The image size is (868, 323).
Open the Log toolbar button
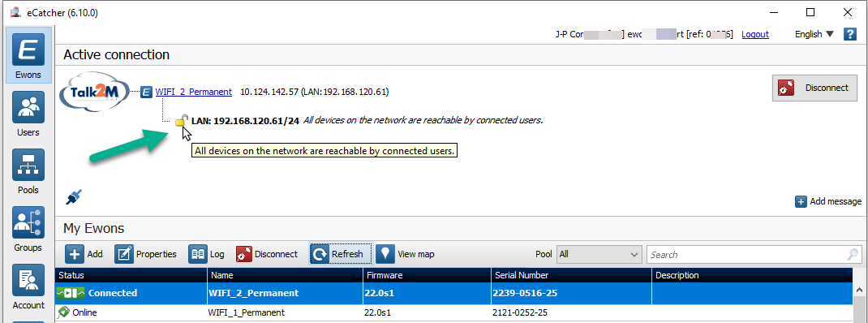tap(207, 254)
